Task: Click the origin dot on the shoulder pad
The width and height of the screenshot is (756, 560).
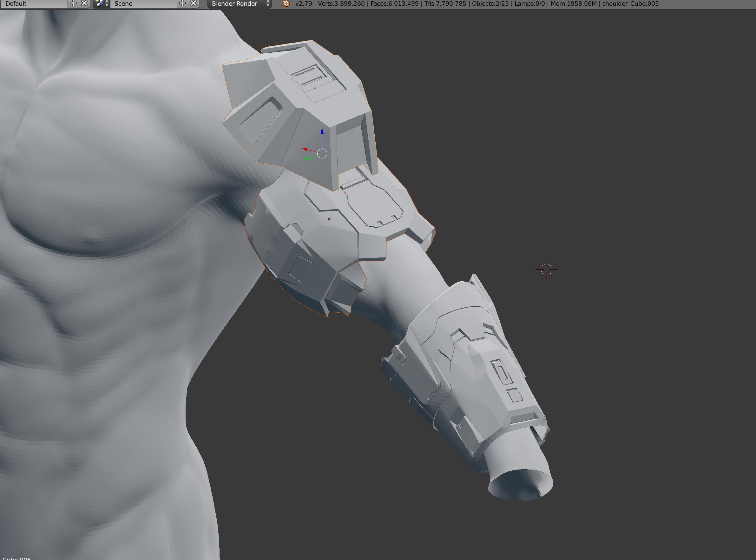Action: tap(315, 88)
